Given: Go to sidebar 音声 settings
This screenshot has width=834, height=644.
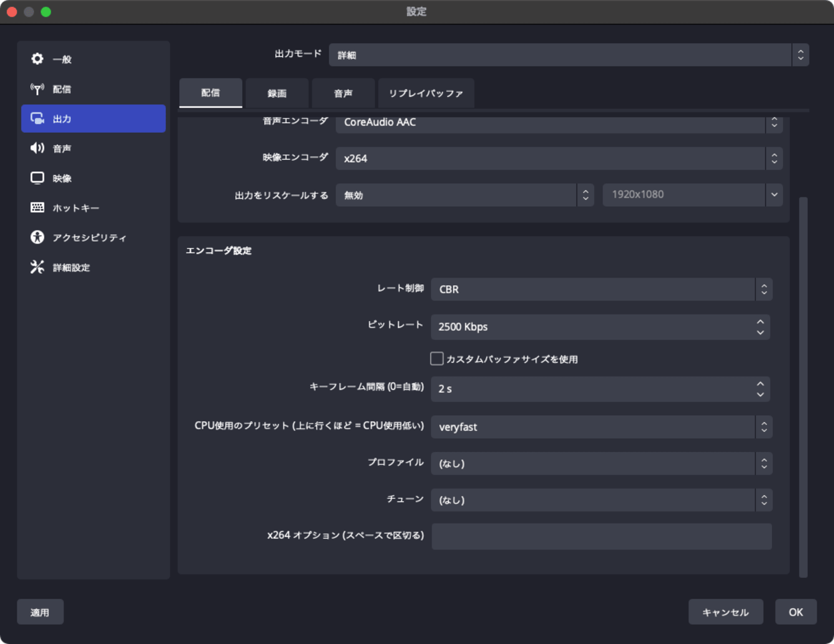Looking at the screenshot, I should [x=93, y=148].
